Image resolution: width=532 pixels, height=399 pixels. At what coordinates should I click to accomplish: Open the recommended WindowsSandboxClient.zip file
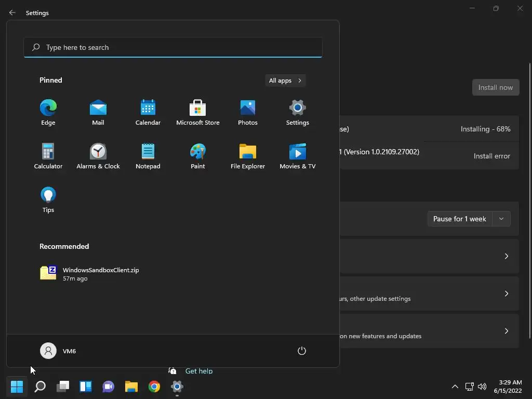pyautogui.click(x=89, y=273)
